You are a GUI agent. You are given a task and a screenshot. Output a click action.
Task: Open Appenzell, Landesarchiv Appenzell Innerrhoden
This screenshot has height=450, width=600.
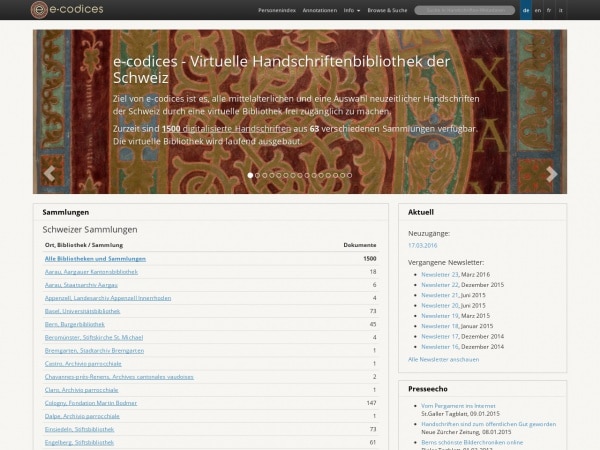click(x=108, y=298)
